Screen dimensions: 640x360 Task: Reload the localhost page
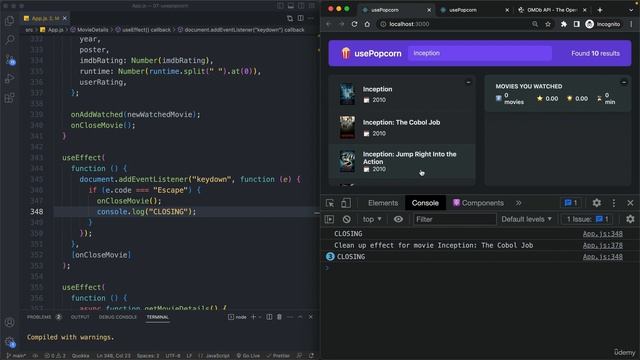coord(354,24)
